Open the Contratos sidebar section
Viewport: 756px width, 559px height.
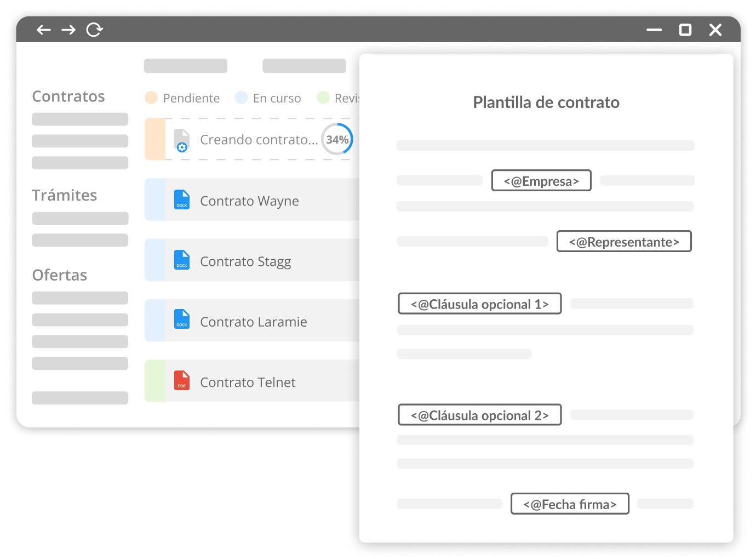click(x=68, y=96)
